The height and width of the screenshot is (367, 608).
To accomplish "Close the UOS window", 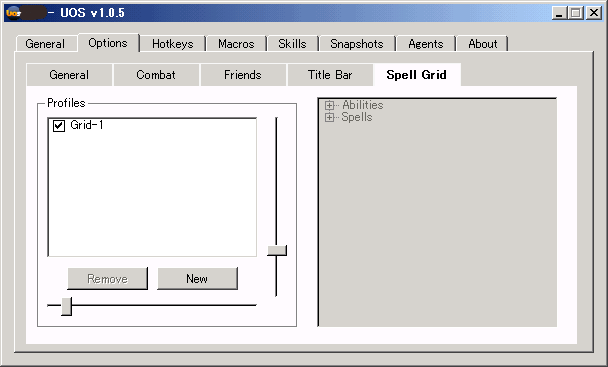I will click(594, 13).
